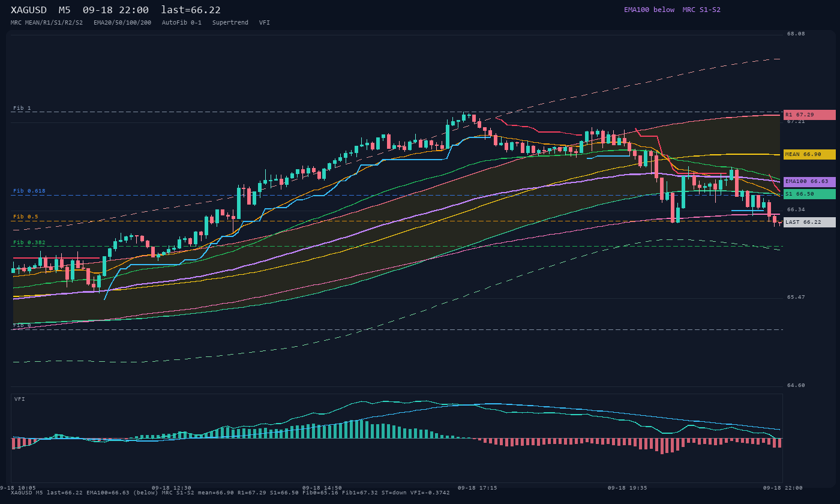Click the R1 67.29 price label
Image resolution: width=840 pixels, height=504 pixels.
tap(809, 115)
